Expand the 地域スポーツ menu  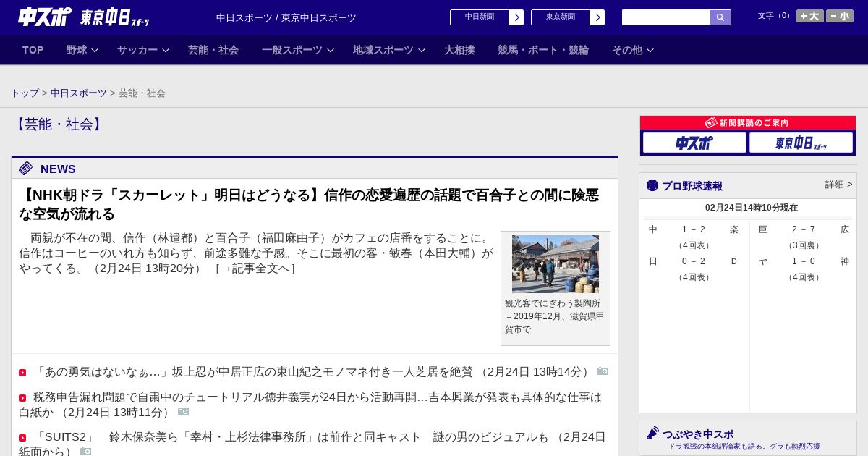coord(388,50)
